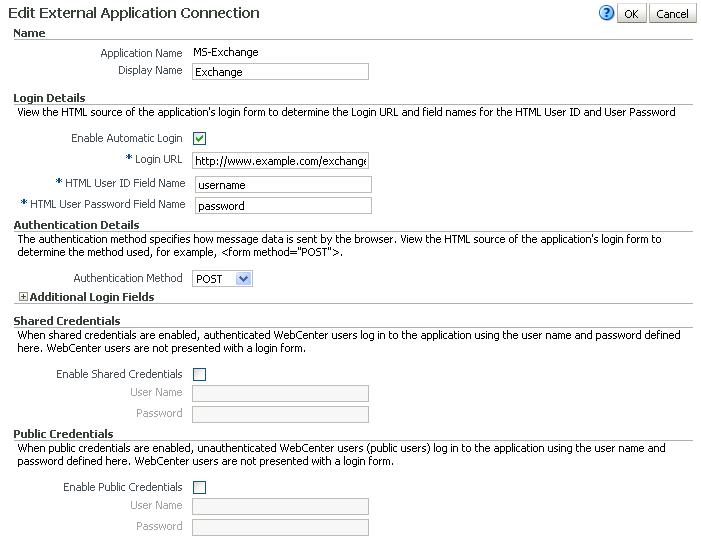
Task: Click Shared Credentials User Name field
Action: tap(280, 393)
